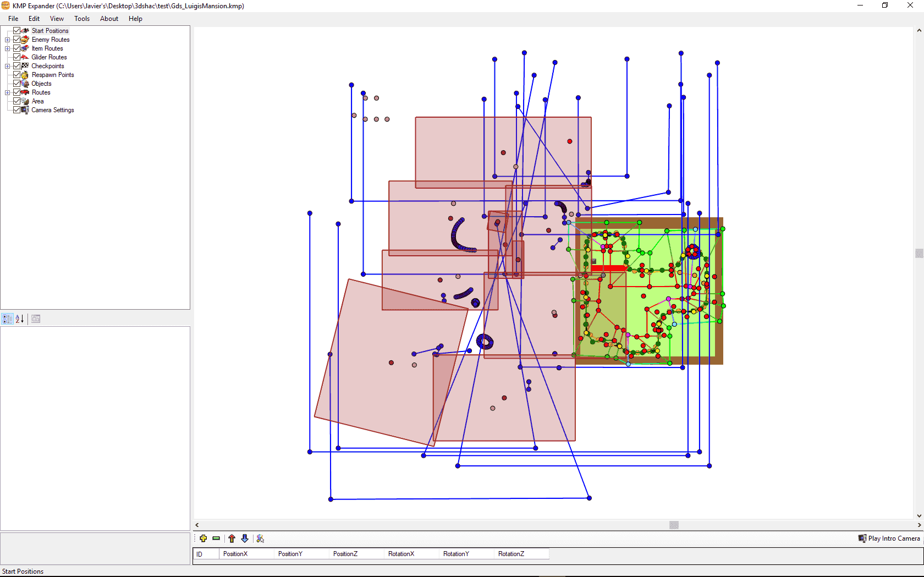The height and width of the screenshot is (577, 924).
Task: Click the colorful pointer selection tool icon
Action: click(x=260, y=538)
